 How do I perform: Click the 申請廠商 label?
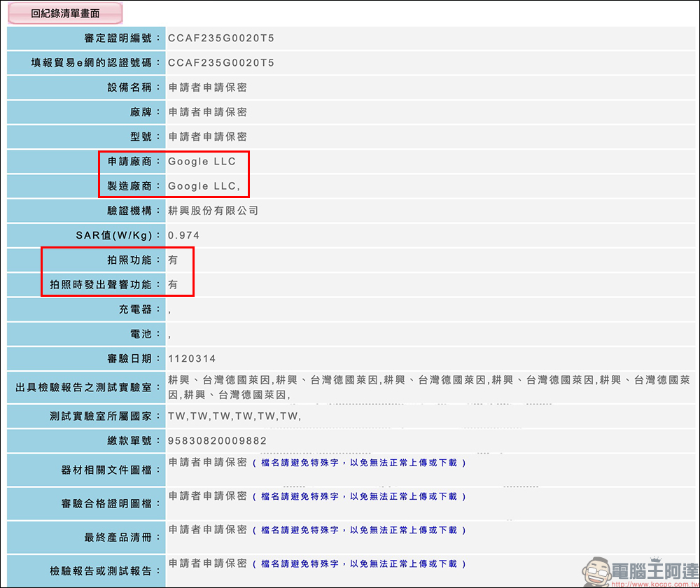(x=134, y=162)
